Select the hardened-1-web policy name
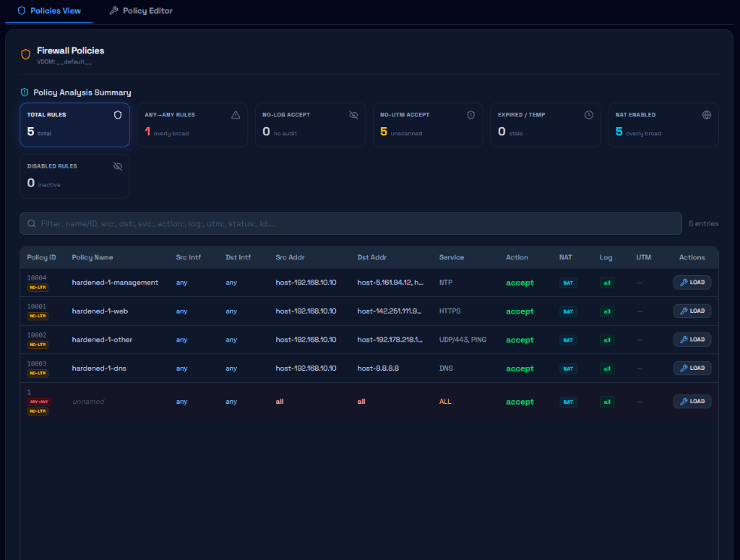 coord(100,311)
